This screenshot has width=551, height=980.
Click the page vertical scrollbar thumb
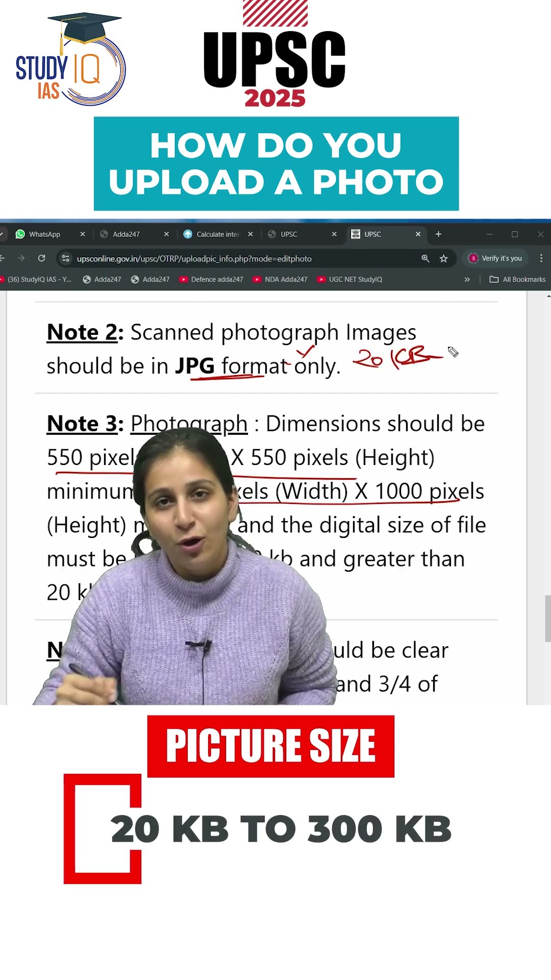pos(548,618)
